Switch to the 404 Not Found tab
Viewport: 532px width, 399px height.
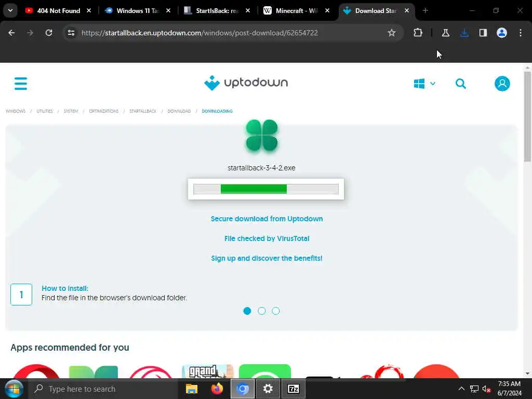pyautogui.click(x=59, y=10)
